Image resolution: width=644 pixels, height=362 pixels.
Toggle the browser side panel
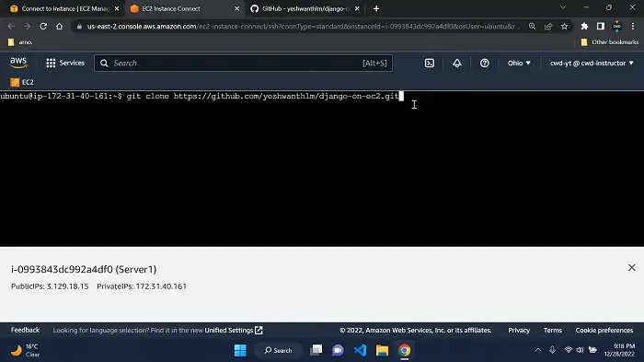click(601, 27)
